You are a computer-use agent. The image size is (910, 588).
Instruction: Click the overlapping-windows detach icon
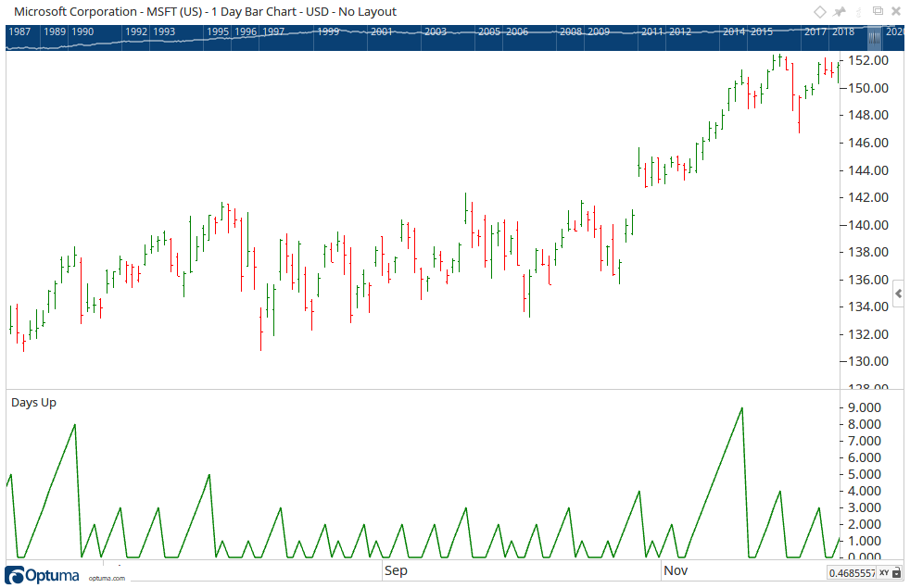[x=878, y=11]
